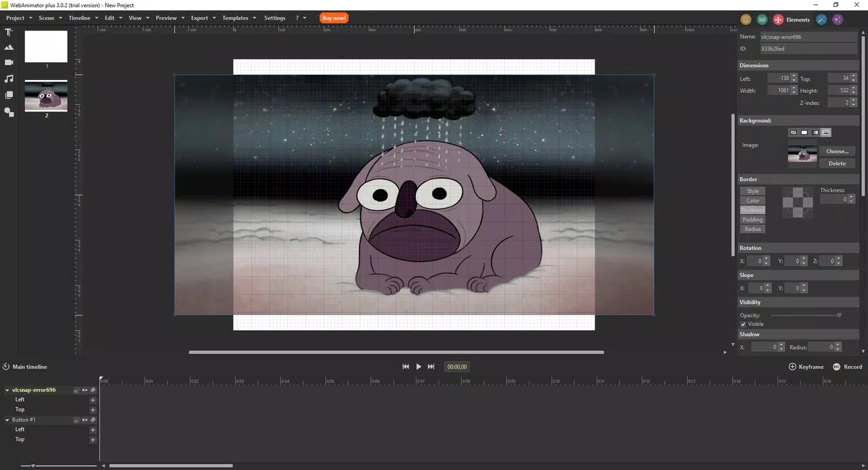This screenshot has height=470, width=868.
Task: Add keyframe for vlcsnap-error696 Left property
Action: click(x=93, y=400)
